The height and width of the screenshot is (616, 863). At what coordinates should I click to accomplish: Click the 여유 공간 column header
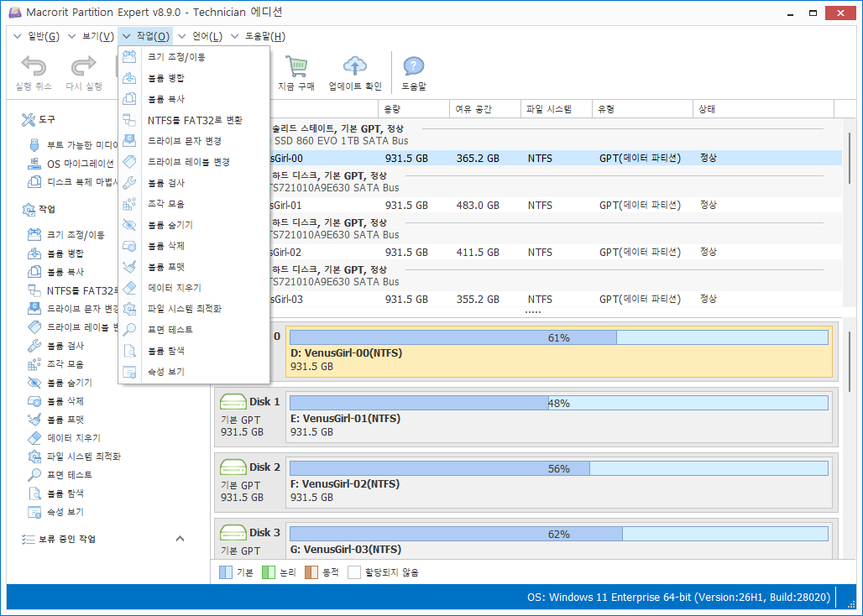coord(485,109)
